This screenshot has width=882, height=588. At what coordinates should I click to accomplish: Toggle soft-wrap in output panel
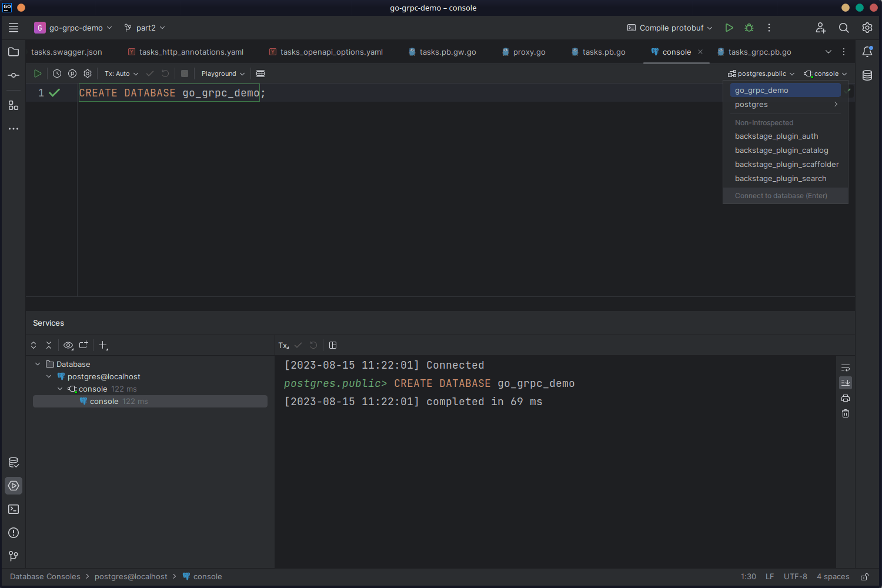846,368
